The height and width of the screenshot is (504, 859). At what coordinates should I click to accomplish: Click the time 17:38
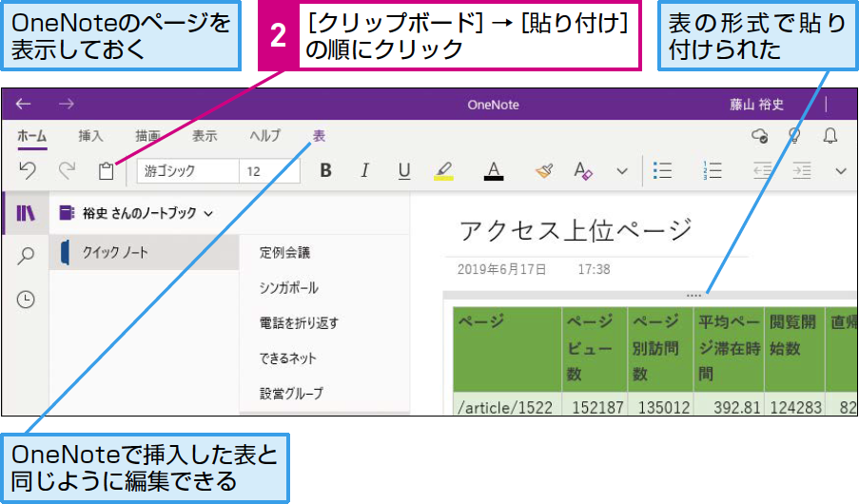pyautogui.click(x=594, y=269)
